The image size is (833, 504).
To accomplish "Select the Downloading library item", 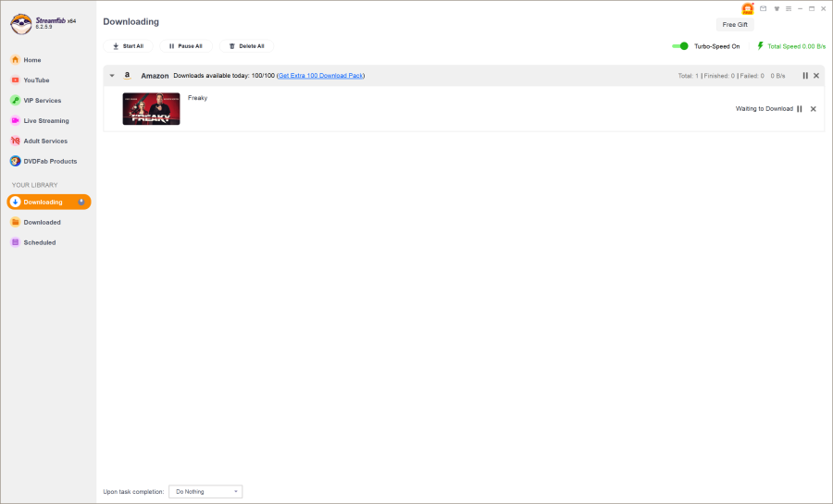I will [49, 203].
